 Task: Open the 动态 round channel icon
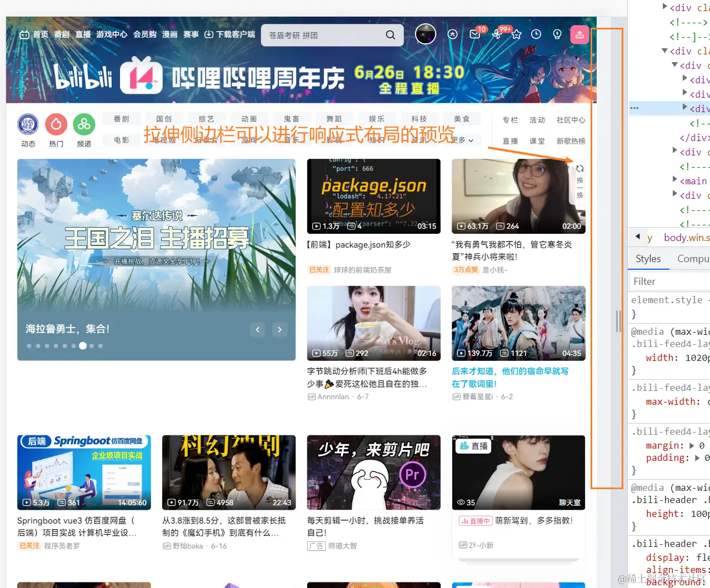[28, 124]
